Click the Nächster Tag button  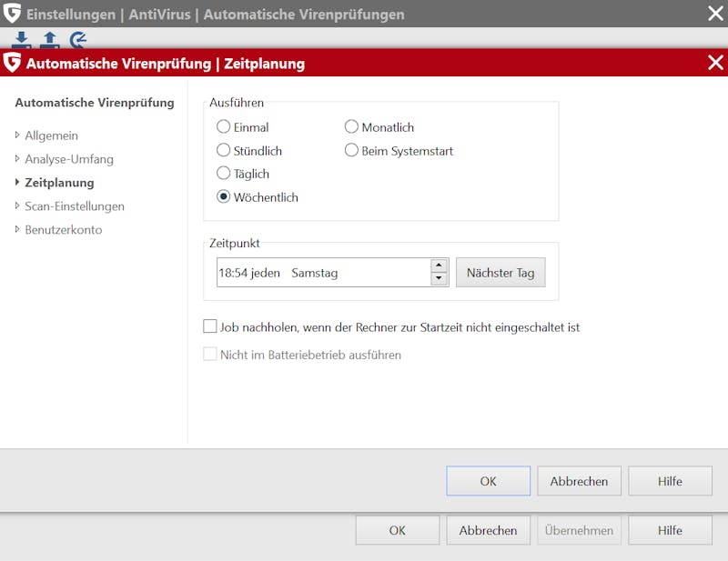500,273
